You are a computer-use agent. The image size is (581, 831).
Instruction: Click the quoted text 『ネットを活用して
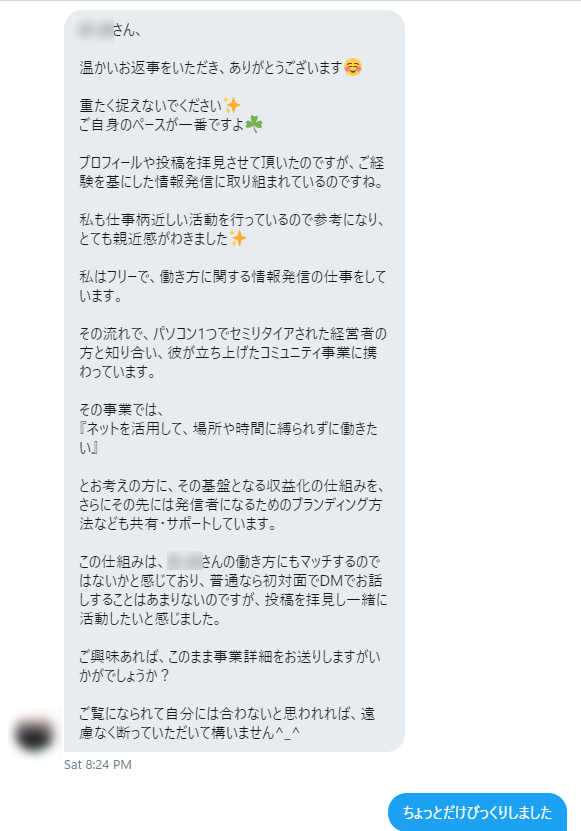[x=228, y=438]
